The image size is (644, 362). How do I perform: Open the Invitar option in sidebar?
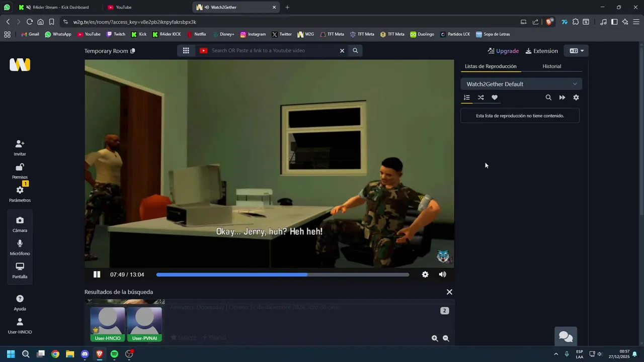[x=20, y=148]
